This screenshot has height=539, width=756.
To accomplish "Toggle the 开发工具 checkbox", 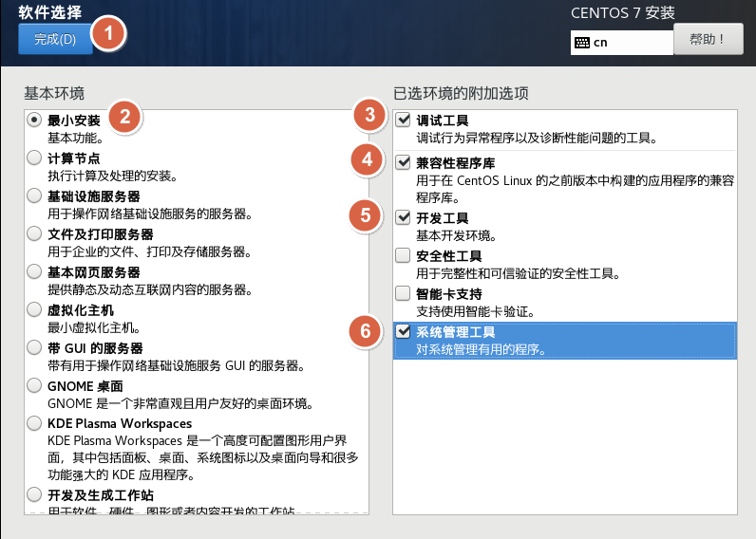I will [x=403, y=217].
